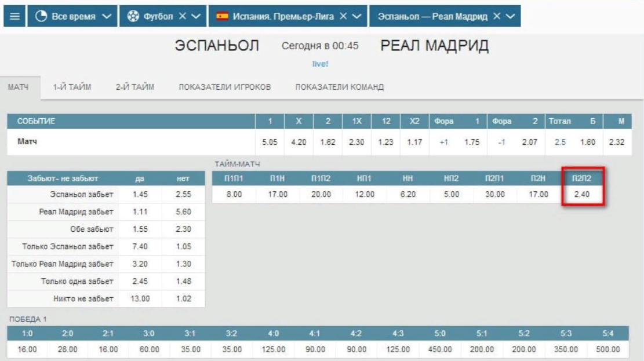
Task: Pick НП2 half-match odds 5.00
Action: coord(452,194)
